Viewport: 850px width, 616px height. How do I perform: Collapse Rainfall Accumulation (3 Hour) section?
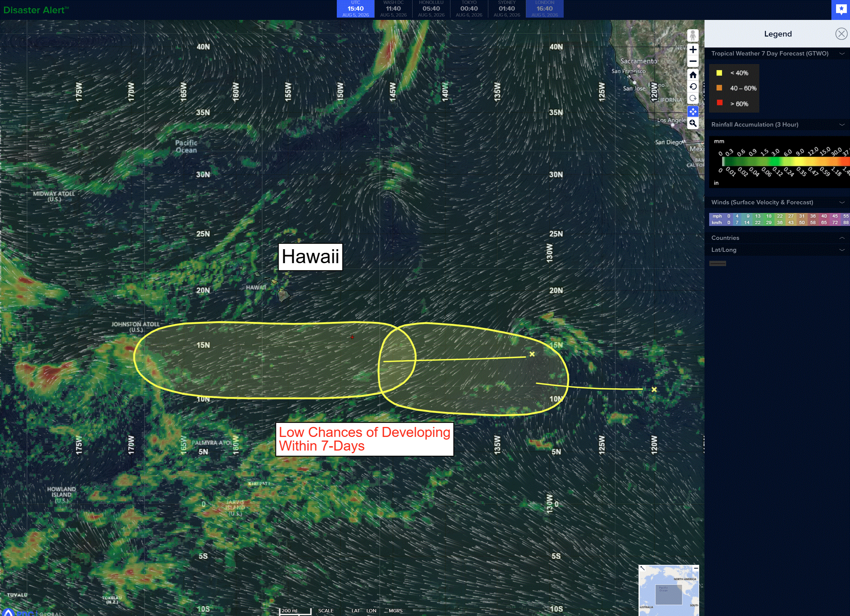(842, 125)
